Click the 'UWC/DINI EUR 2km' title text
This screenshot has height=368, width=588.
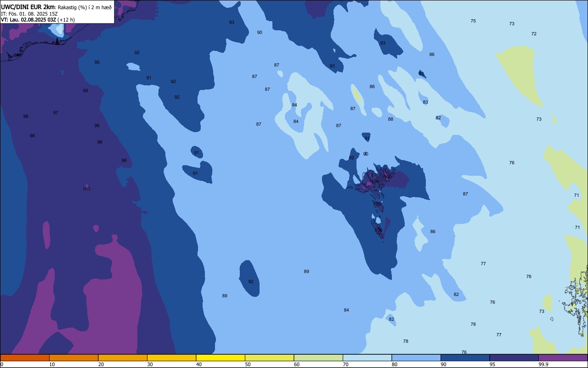pos(28,6)
